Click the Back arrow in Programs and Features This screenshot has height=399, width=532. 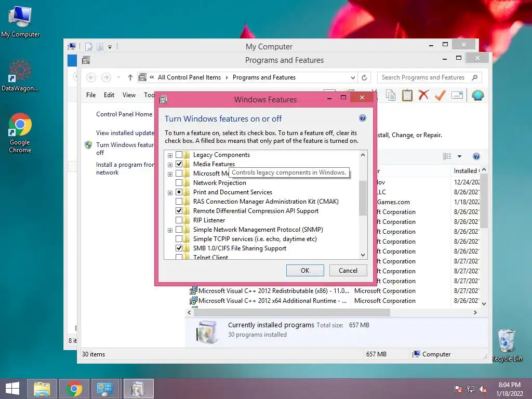pyautogui.click(x=91, y=77)
